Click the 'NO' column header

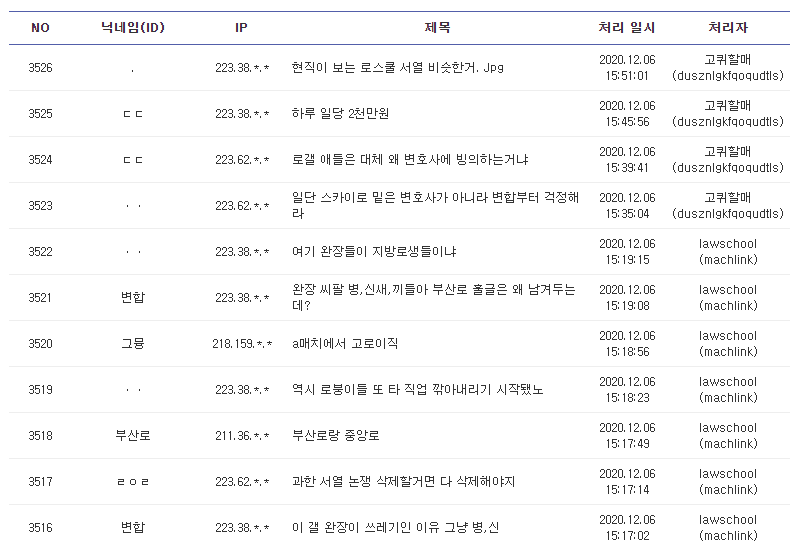click(x=40, y=28)
